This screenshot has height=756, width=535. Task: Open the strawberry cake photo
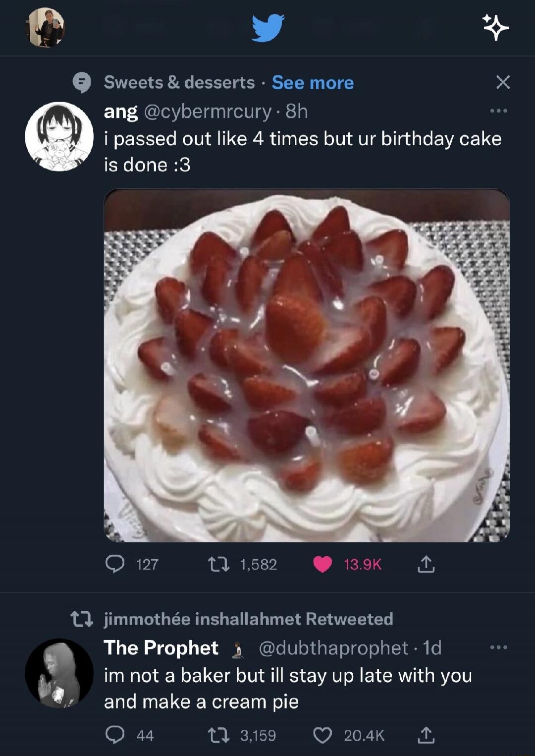307,365
